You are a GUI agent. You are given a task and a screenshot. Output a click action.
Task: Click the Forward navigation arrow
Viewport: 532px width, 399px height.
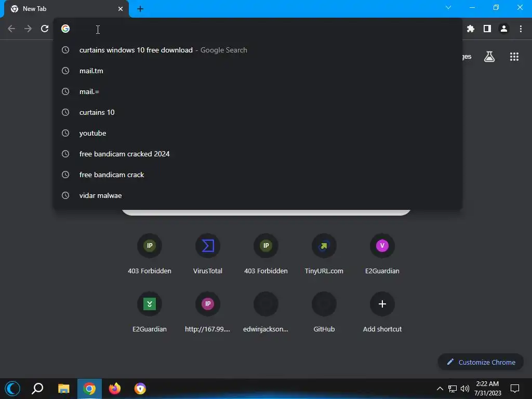[28, 29]
